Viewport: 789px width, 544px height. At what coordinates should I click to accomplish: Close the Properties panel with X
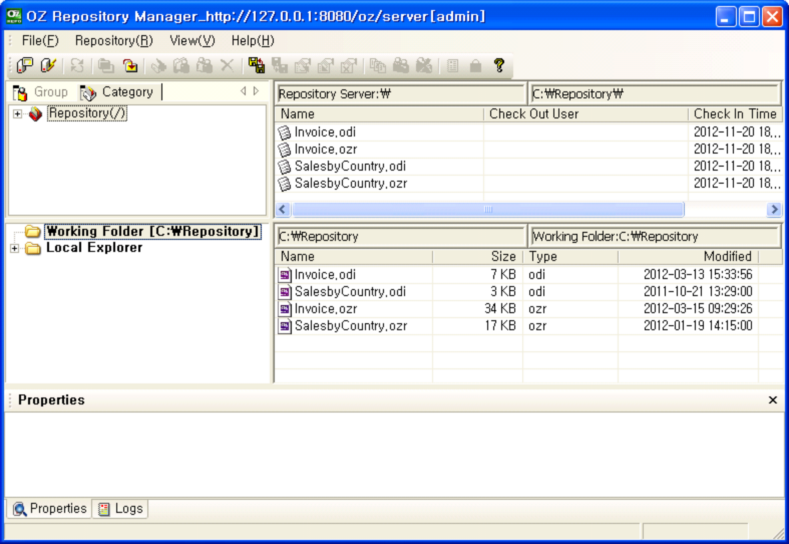(x=773, y=400)
